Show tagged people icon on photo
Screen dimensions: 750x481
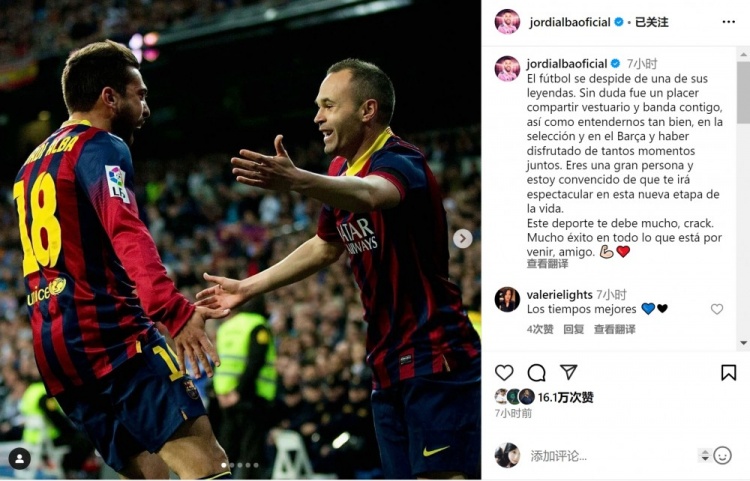(x=20, y=459)
